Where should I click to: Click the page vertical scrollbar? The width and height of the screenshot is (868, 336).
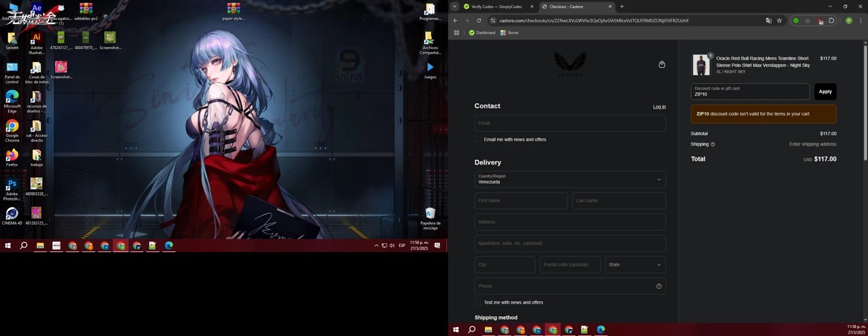click(865, 101)
